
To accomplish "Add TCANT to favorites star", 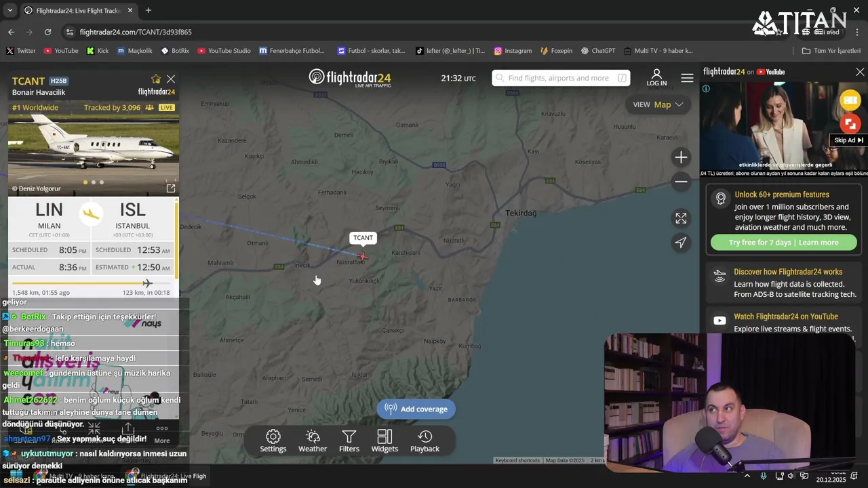I will [x=156, y=79].
